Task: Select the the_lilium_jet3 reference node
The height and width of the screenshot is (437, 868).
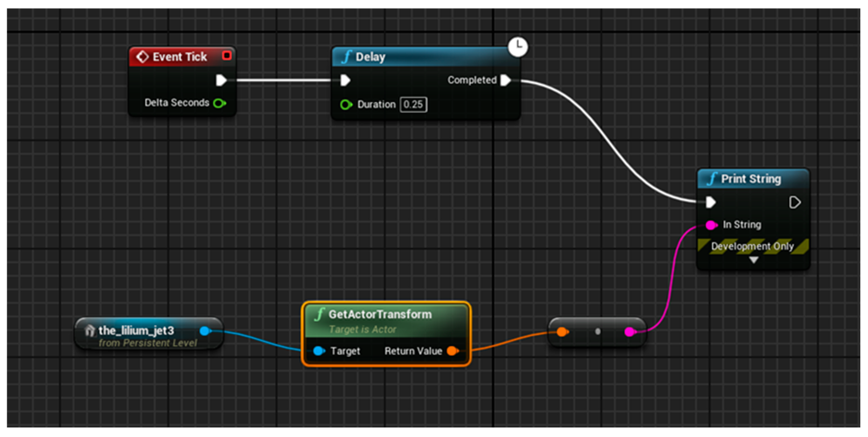Action: click(x=136, y=331)
